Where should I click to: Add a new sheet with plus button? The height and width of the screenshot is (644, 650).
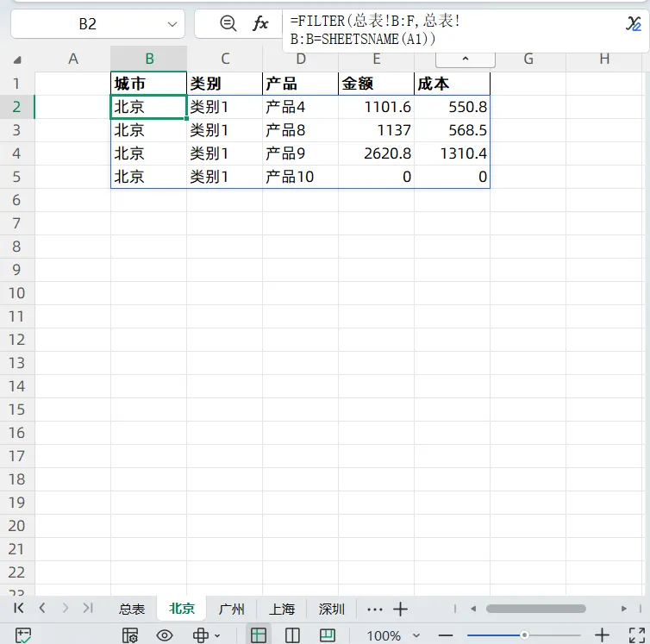point(401,610)
